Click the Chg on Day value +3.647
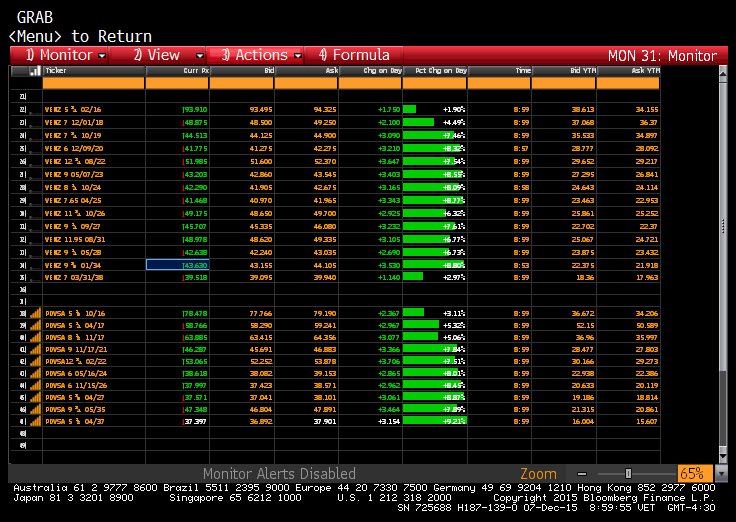This screenshot has height=522, width=736. pos(389,161)
